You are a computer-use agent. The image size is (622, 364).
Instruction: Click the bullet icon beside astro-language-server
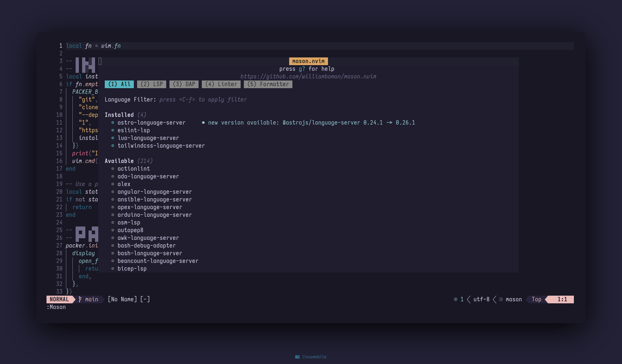tap(113, 123)
